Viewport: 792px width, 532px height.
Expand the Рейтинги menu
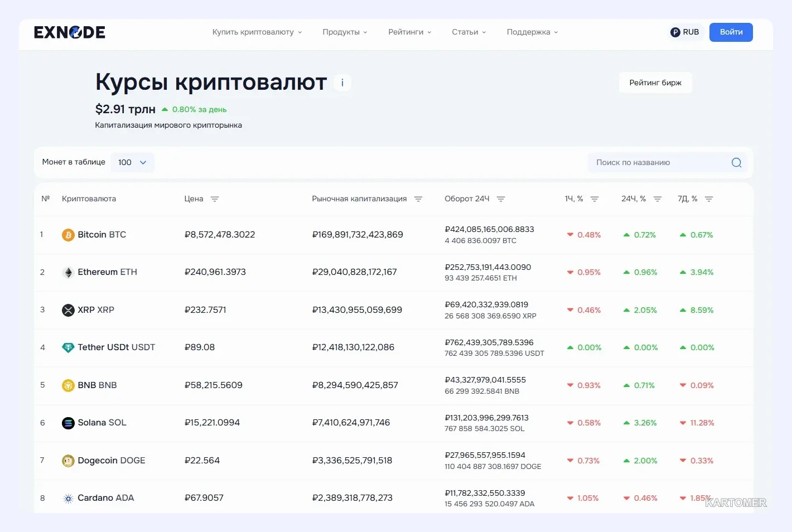coord(410,32)
